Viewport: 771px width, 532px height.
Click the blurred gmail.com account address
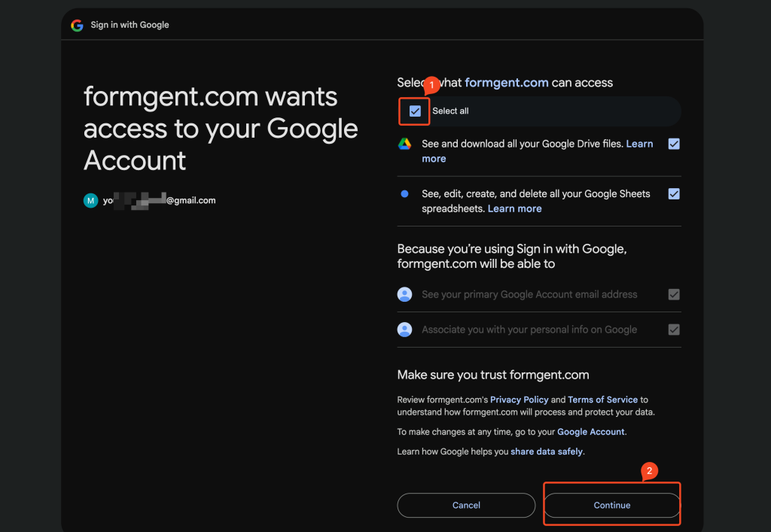(160, 200)
